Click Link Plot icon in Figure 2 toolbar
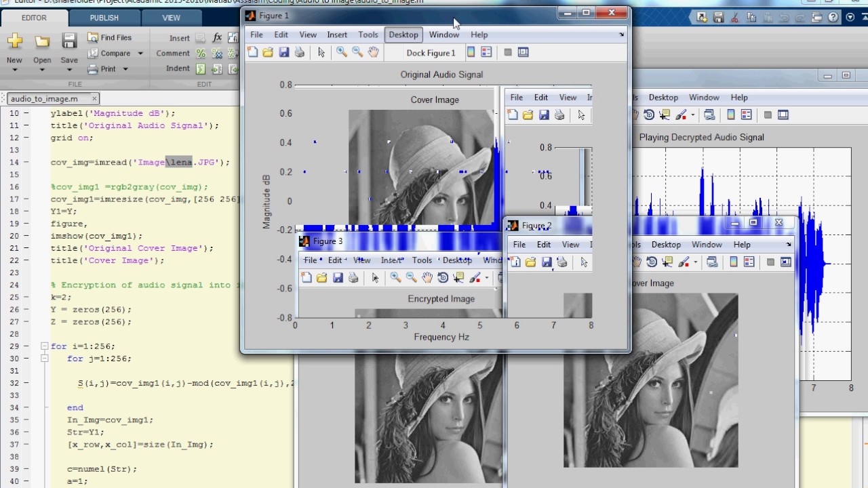The height and width of the screenshot is (488, 868). 712,262
